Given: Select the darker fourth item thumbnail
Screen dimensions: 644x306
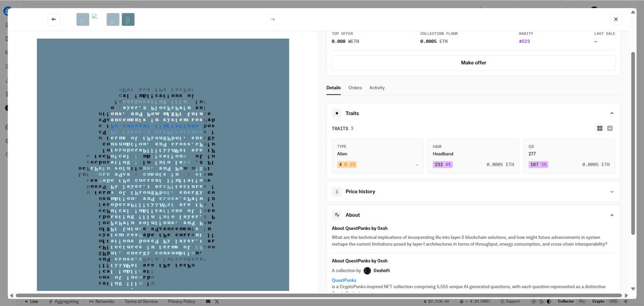Looking at the screenshot, I should tap(128, 20).
